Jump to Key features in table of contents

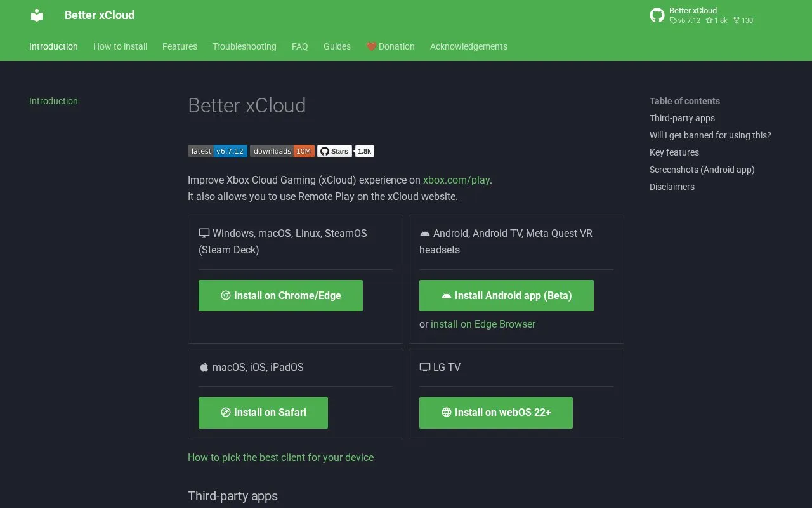(674, 152)
